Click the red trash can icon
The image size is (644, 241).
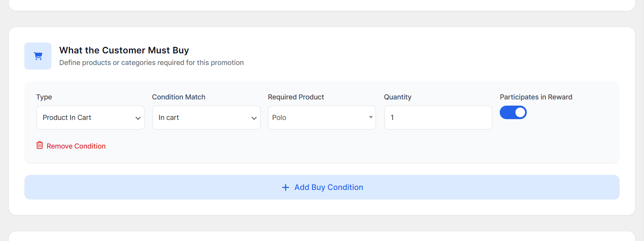39,145
